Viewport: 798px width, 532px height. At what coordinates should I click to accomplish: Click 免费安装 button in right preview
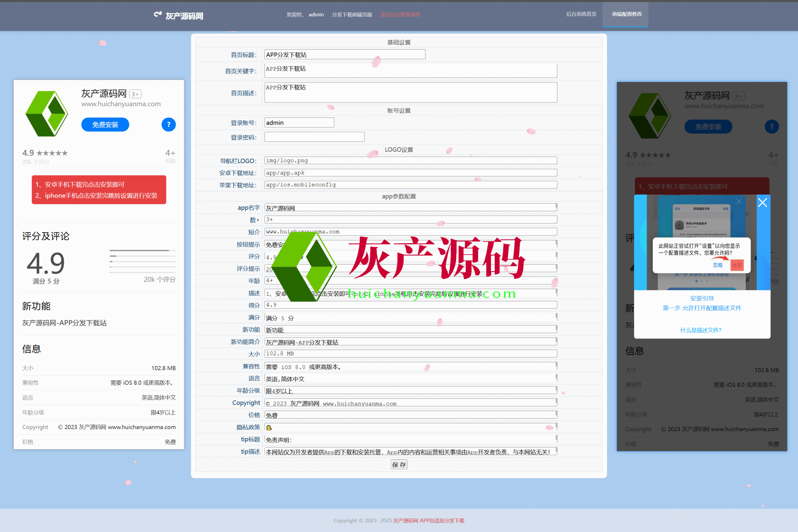coord(708,127)
